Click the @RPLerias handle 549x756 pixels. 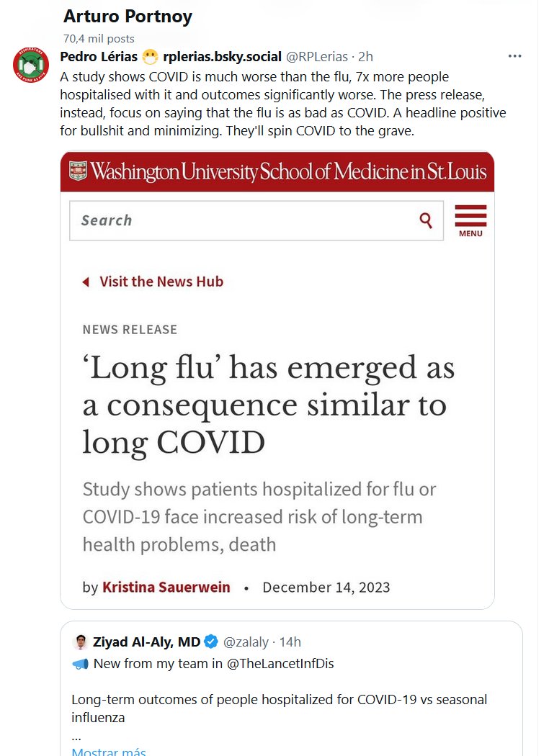317,56
